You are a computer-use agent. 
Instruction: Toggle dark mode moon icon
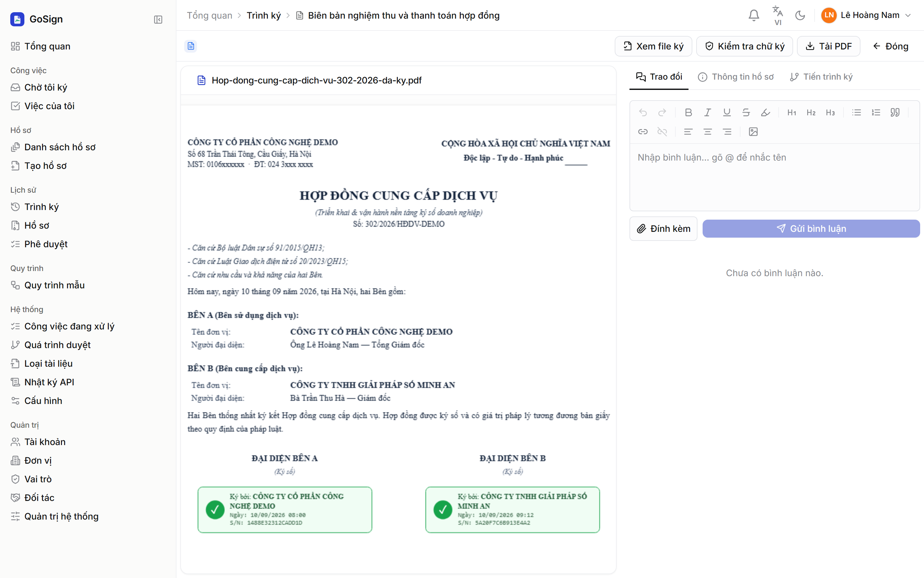click(800, 15)
